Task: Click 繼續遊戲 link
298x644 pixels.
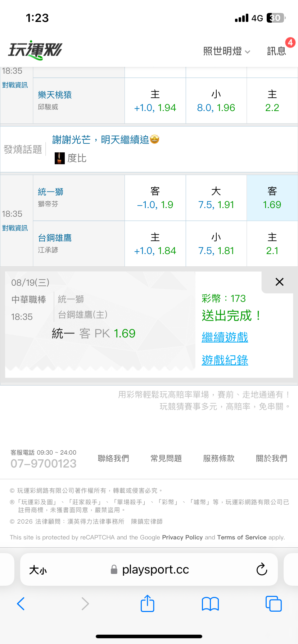Action: (225, 337)
